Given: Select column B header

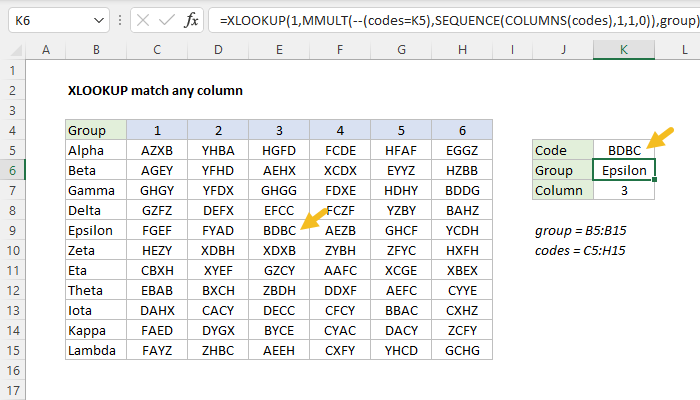Looking at the screenshot, I should tap(96, 50).
